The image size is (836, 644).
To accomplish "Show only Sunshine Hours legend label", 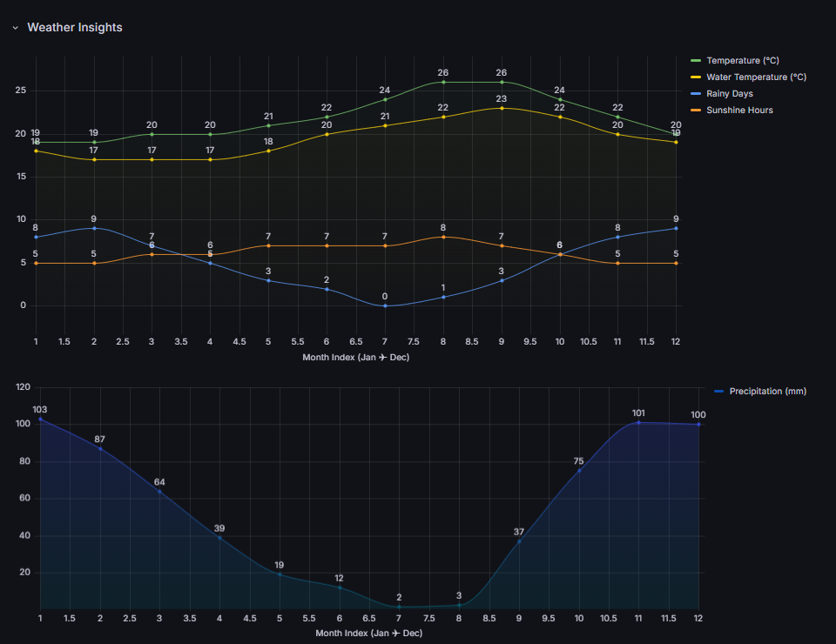I will (739, 111).
